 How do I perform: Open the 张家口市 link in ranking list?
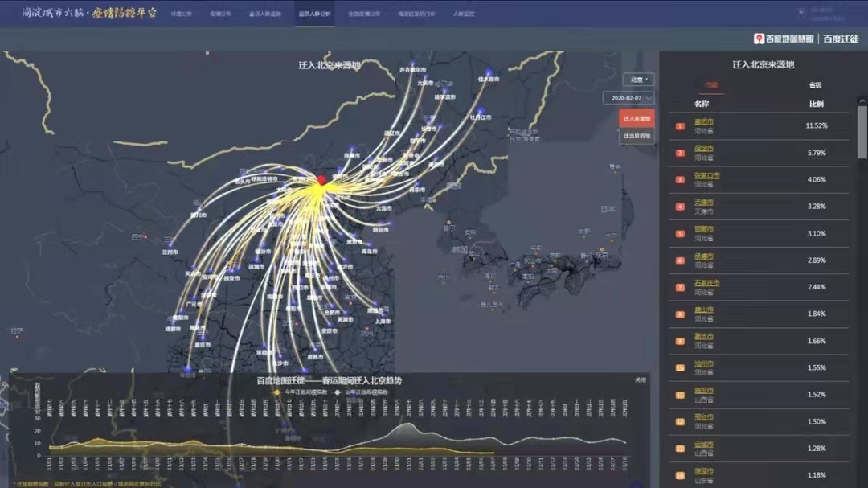(707, 175)
